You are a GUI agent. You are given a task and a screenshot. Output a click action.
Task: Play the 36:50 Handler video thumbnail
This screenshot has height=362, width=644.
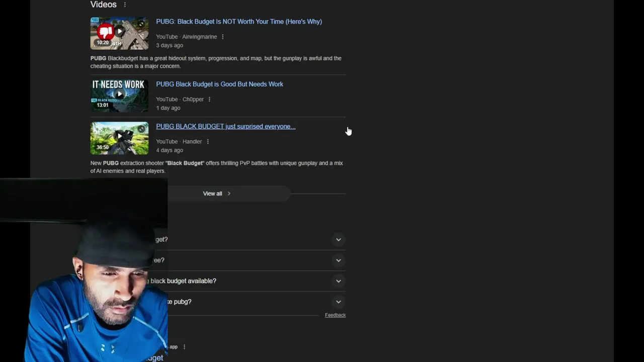[119, 138]
